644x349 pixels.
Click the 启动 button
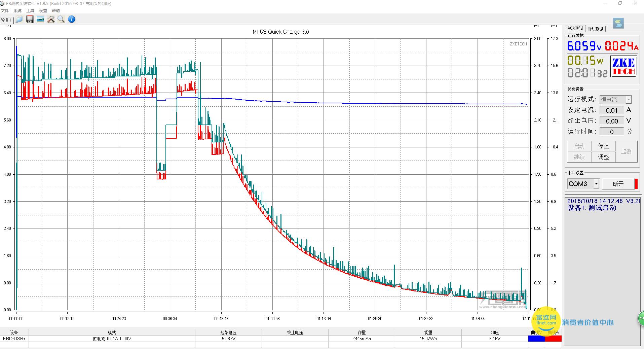pos(579,146)
